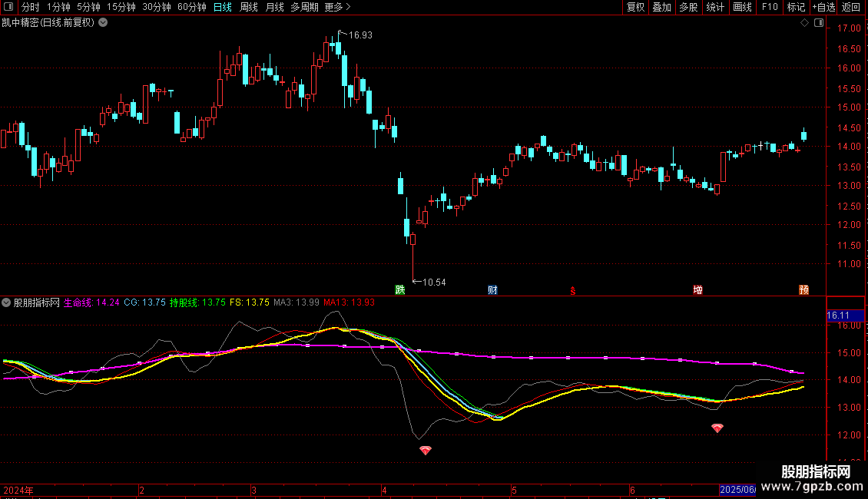Screen dimensions: 868x499
Task: Click the 凯中精密(日线.前复权) chart title
Action: 48,23
